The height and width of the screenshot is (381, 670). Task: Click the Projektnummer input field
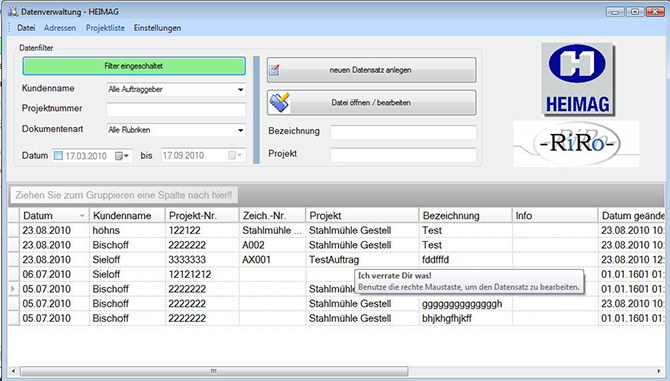pos(176,109)
